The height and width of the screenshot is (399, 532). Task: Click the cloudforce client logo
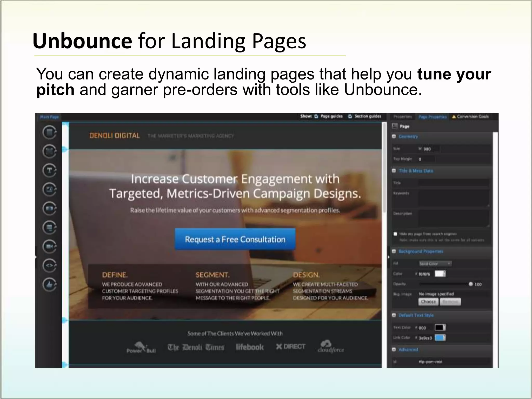(x=331, y=346)
